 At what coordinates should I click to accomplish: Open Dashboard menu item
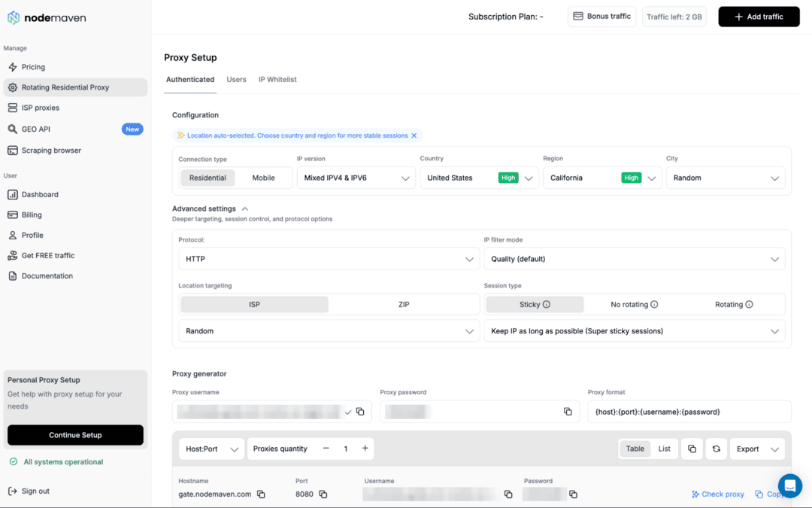(76, 194)
